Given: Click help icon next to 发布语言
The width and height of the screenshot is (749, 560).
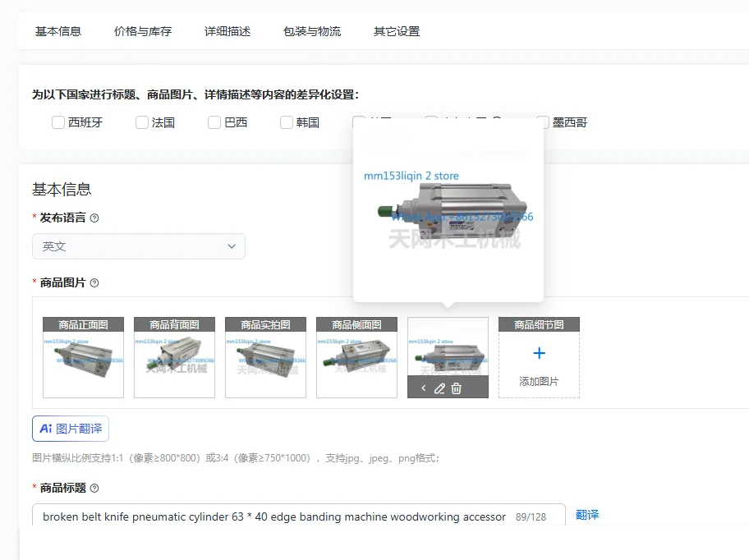Looking at the screenshot, I should coord(94,218).
